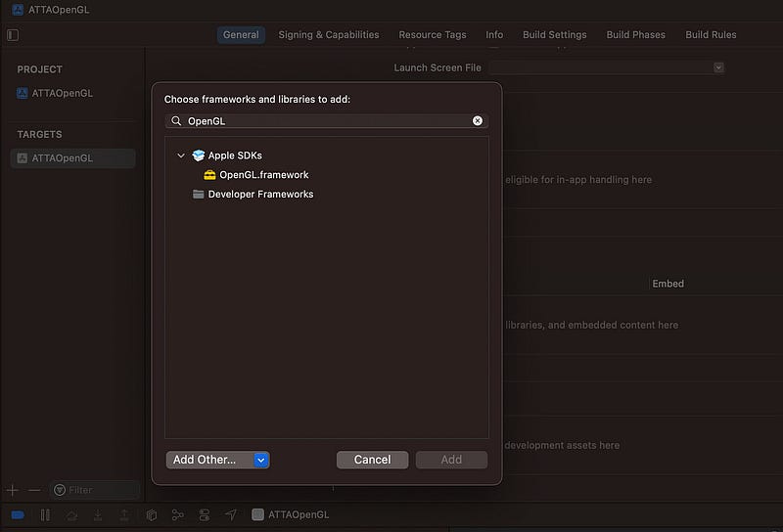Click the OpenGL.framework toolbox icon

coord(209,175)
